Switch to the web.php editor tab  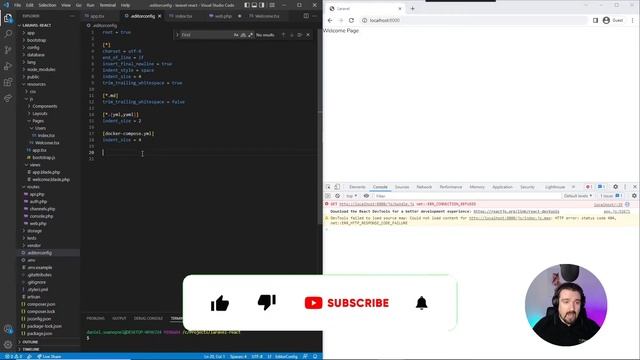223,16
